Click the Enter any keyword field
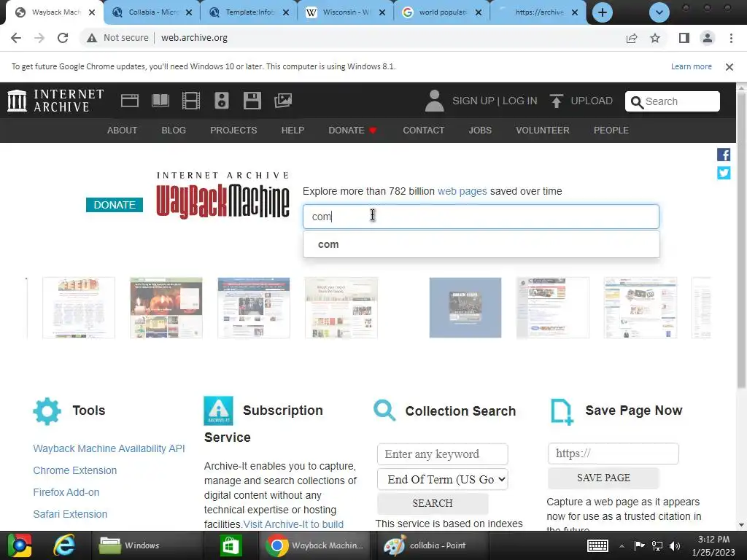The width and height of the screenshot is (747, 560). click(x=442, y=454)
